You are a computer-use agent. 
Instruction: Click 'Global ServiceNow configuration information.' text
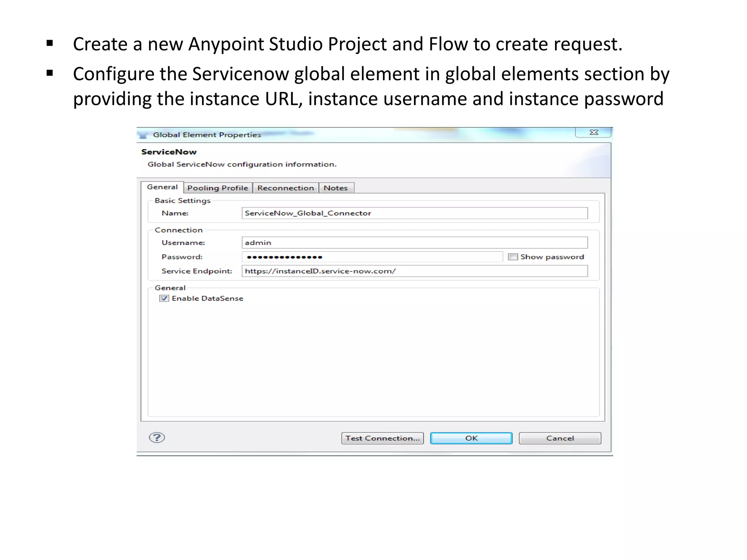(x=242, y=164)
